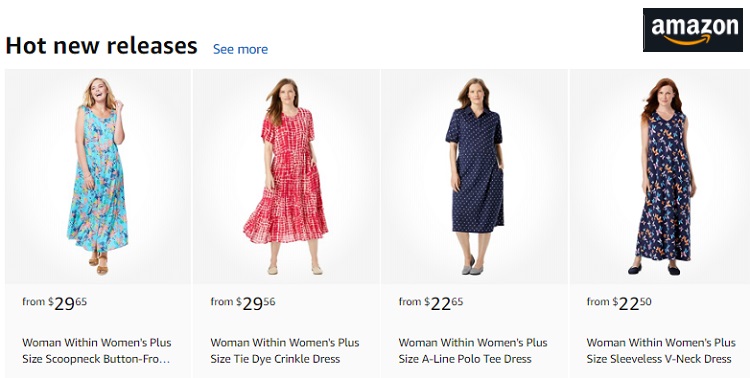Click the tan sandals in the first product photo

click(99, 265)
